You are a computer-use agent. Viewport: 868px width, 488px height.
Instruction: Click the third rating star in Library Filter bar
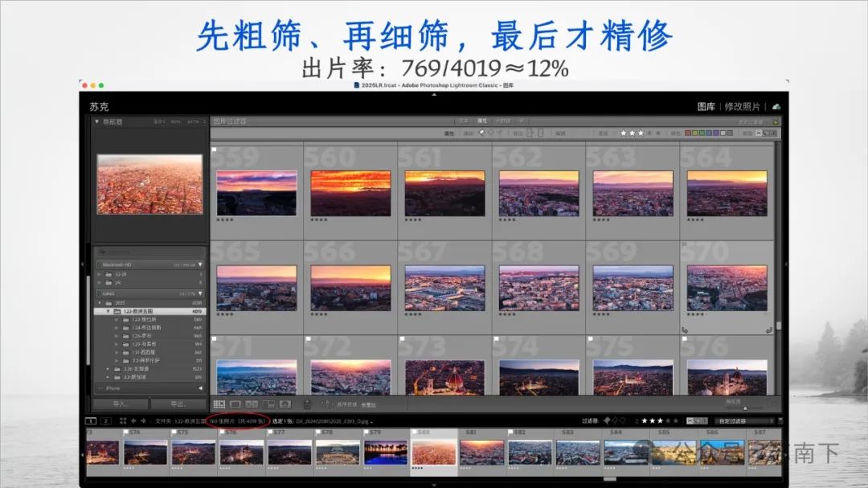tap(641, 133)
